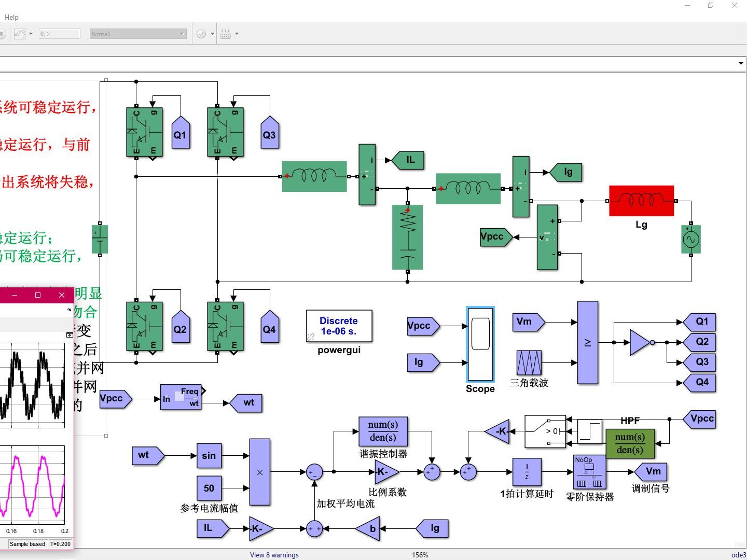The height and width of the screenshot is (560, 747).
Task: Select the HPF transfer function block
Action: coord(630,443)
